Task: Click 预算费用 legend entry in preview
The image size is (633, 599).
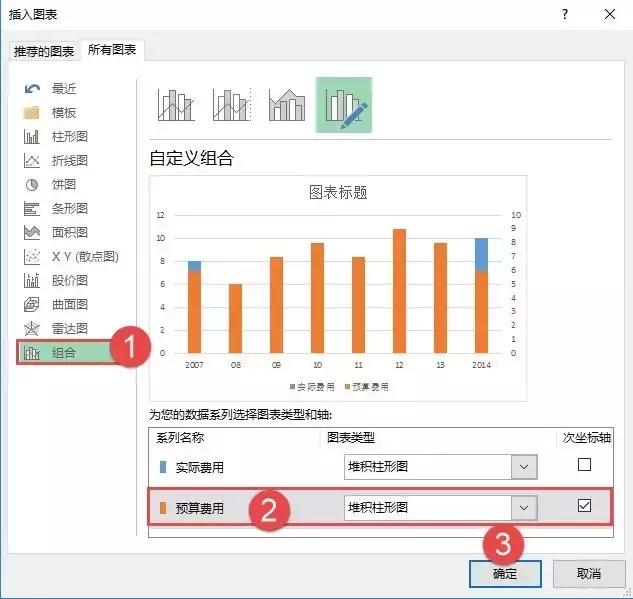Action: tap(367, 387)
